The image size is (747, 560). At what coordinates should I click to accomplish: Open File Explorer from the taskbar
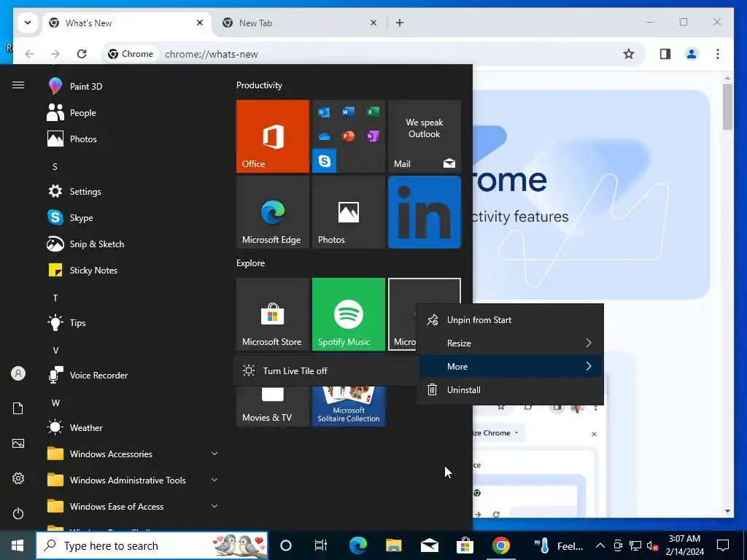pyautogui.click(x=393, y=545)
